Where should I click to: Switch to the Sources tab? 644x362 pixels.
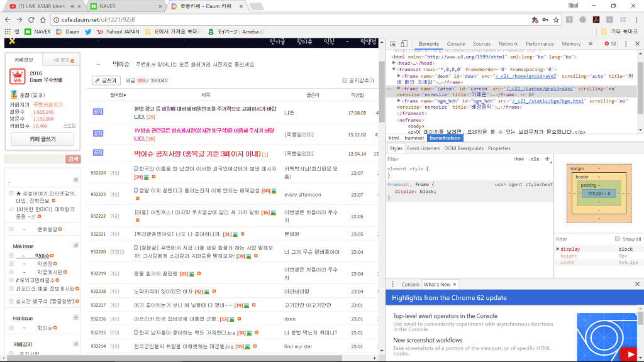(482, 44)
